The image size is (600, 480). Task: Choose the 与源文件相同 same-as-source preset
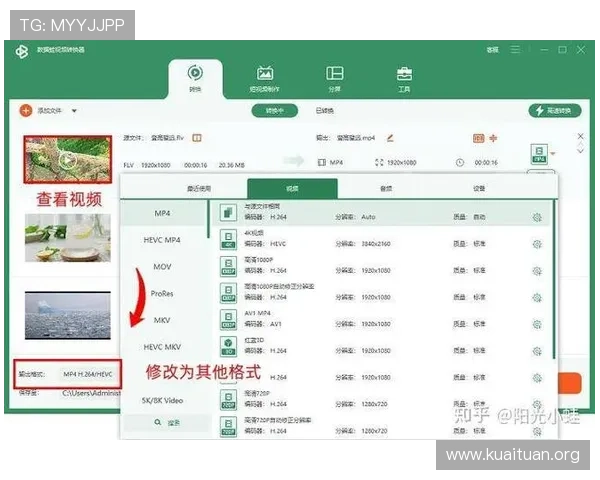point(381,212)
